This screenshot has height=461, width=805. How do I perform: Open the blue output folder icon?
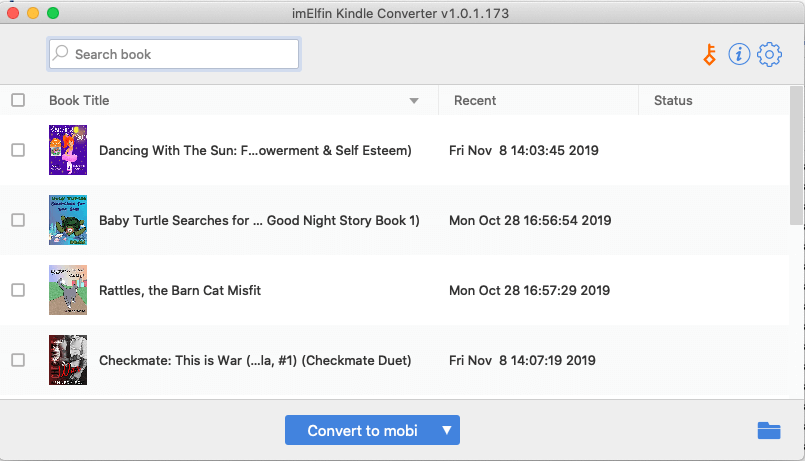coord(769,430)
